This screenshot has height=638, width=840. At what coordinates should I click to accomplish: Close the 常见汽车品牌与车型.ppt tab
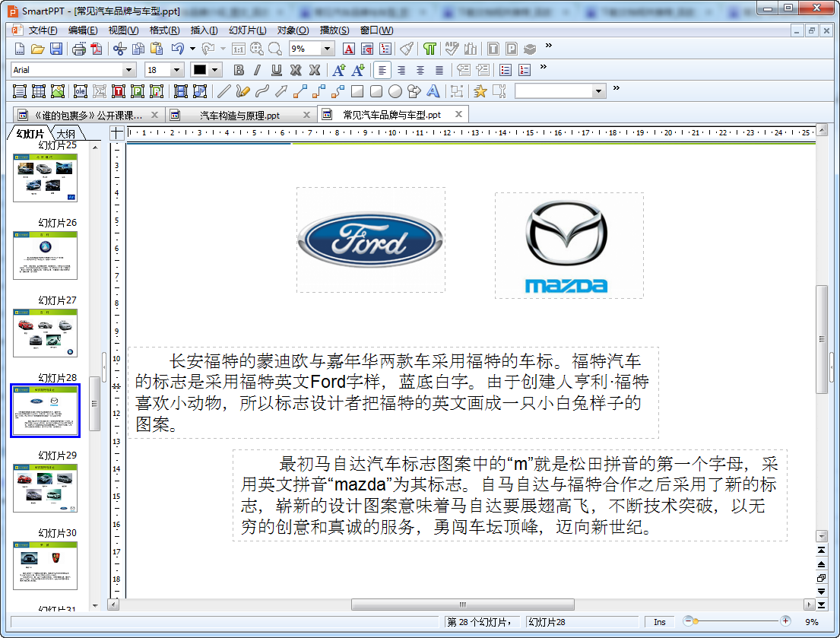458,115
